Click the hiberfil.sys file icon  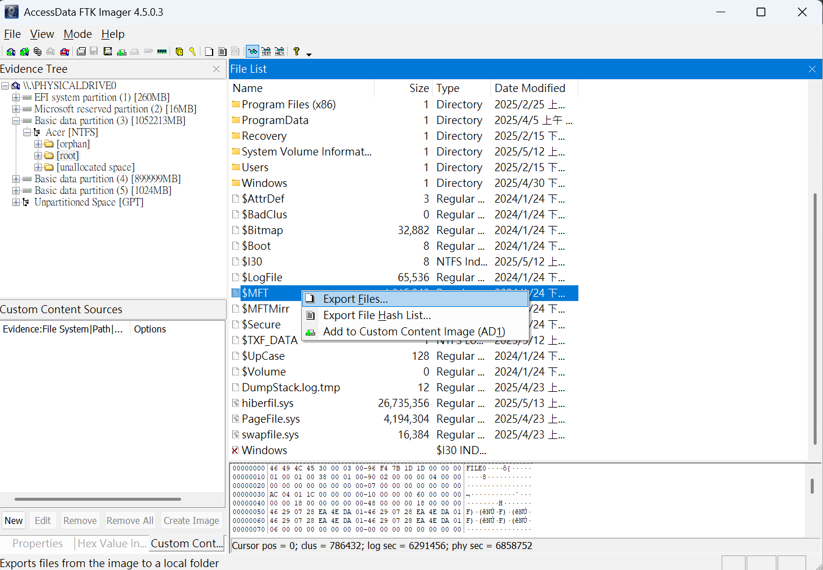[x=236, y=403]
